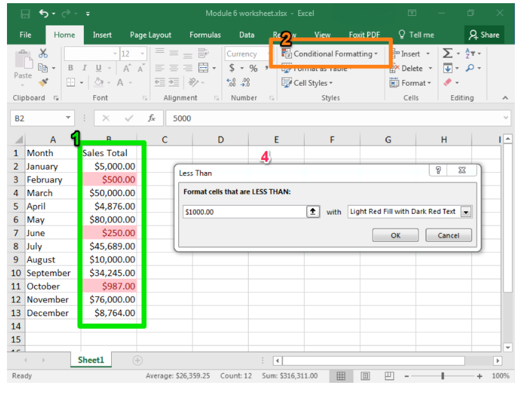Select the Format Painter brush icon
The width and height of the screenshot is (532, 393).
point(43,83)
